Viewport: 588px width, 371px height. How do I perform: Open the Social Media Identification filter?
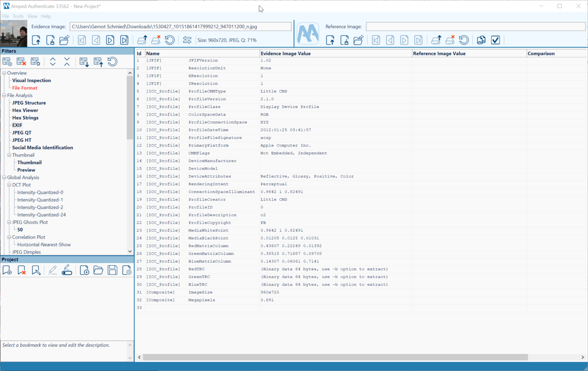(x=42, y=147)
